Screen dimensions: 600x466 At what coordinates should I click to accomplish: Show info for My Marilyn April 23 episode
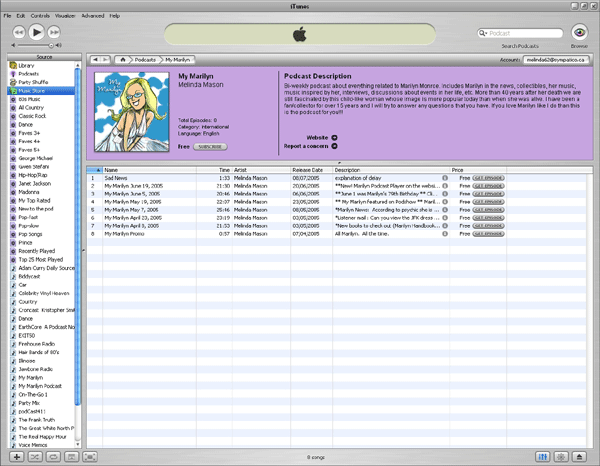pos(445,218)
